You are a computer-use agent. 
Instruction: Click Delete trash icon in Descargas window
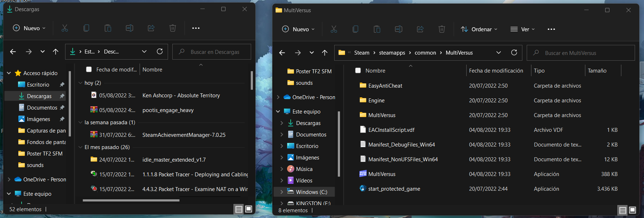pyautogui.click(x=173, y=28)
